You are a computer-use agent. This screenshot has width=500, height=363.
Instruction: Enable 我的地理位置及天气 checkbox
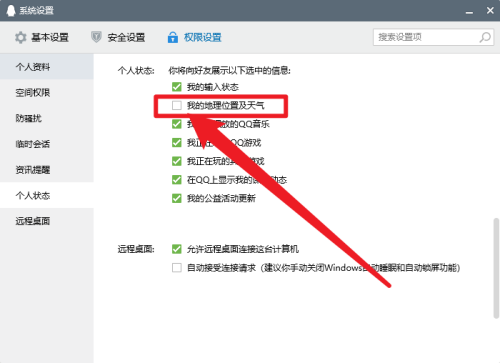pos(177,106)
